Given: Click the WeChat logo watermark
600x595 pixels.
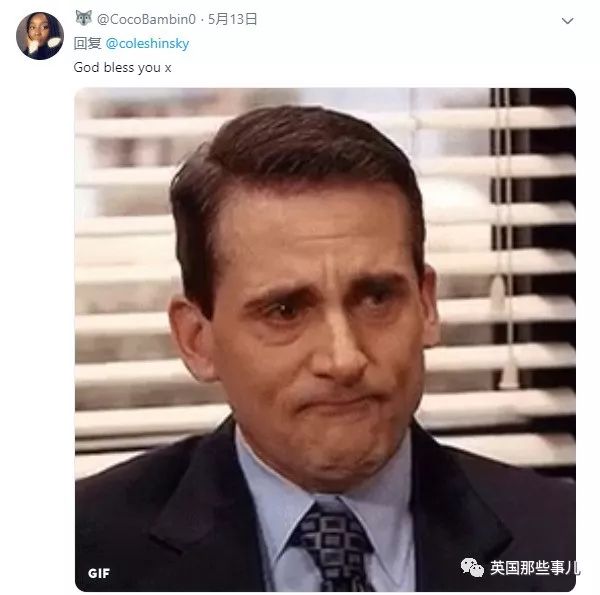Looking at the screenshot, I should click(x=472, y=567).
